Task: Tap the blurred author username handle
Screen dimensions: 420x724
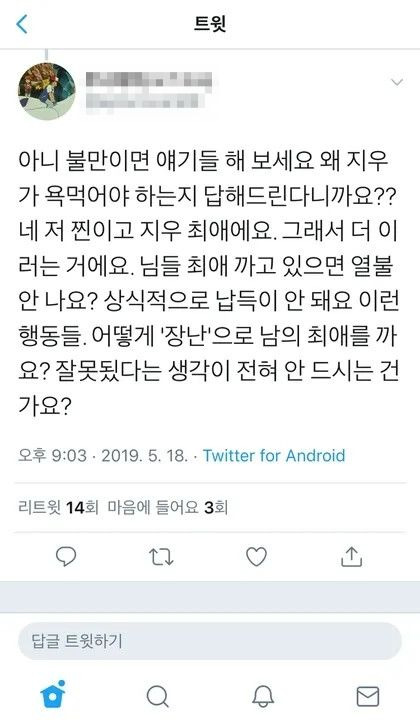Action: [143, 100]
